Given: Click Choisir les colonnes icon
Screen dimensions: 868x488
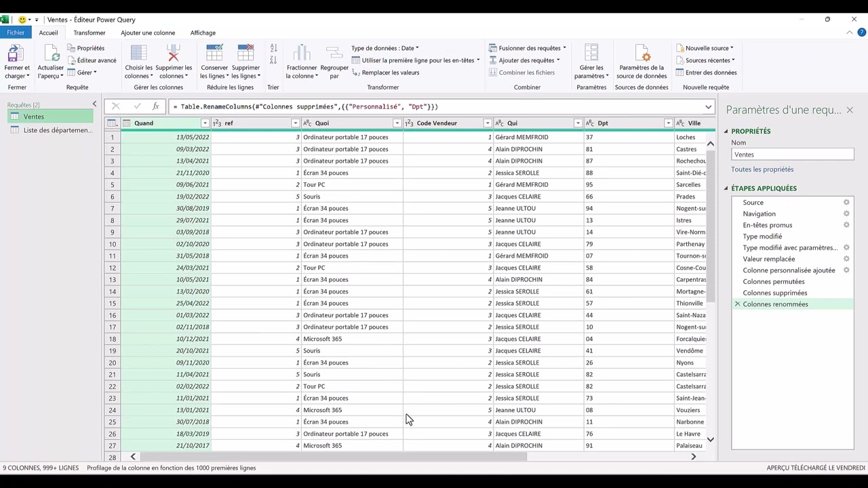Looking at the screenshot, I should tap(139, 54).
